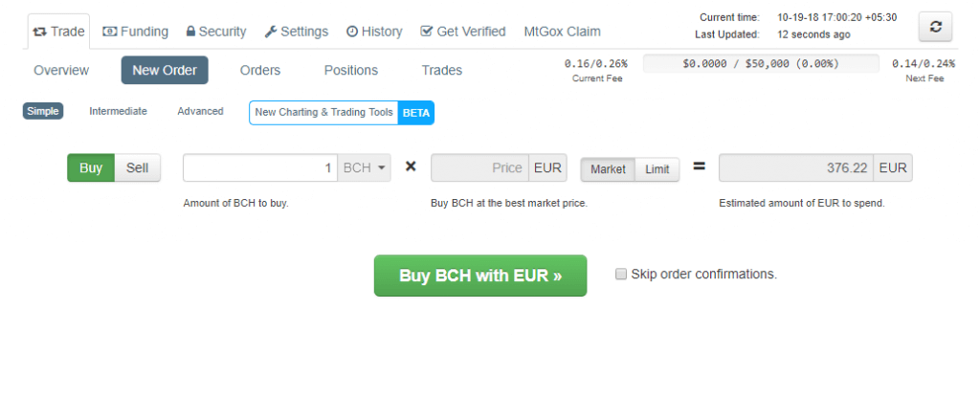
Task: Enable Skip order confirmations checkbox
Action: 621,275
